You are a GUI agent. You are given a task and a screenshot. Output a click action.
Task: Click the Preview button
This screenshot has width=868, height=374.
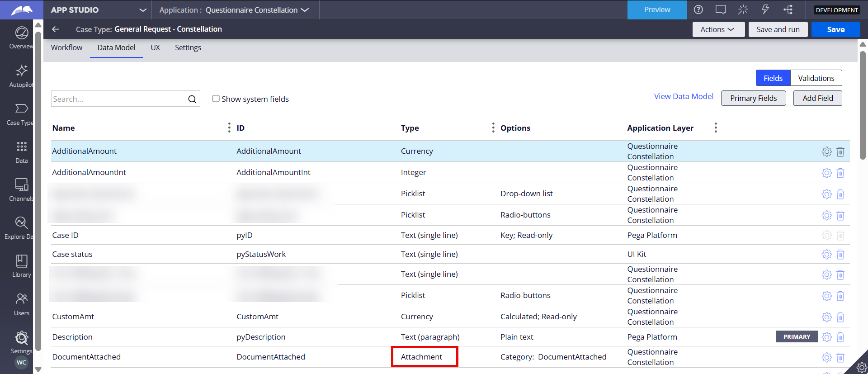point(657,9)
